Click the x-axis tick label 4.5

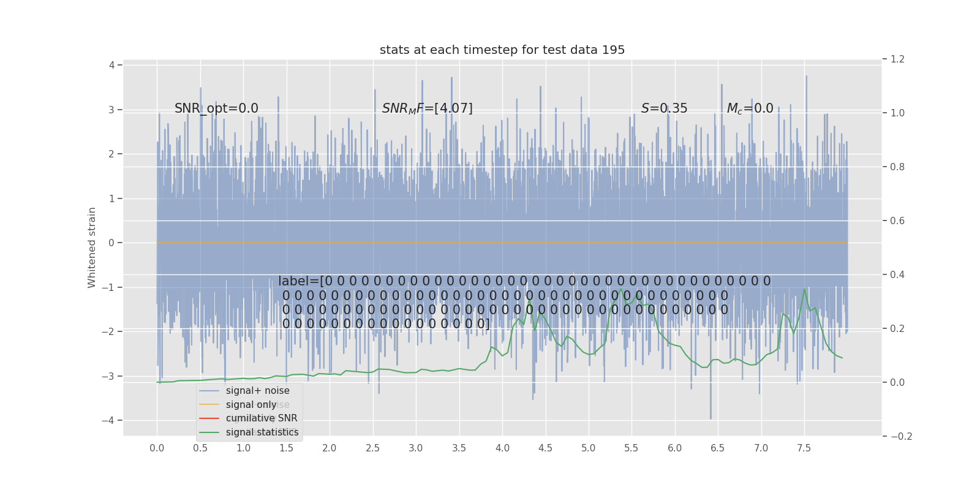click(545, 448)
